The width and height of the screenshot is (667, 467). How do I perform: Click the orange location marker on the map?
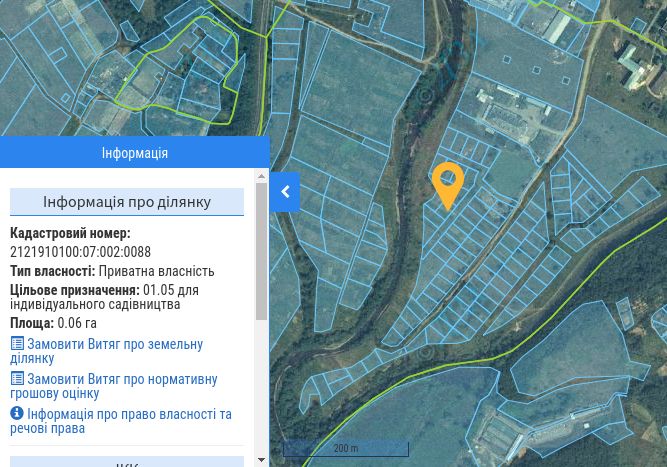pyautogui.click(x=448, y=185)
